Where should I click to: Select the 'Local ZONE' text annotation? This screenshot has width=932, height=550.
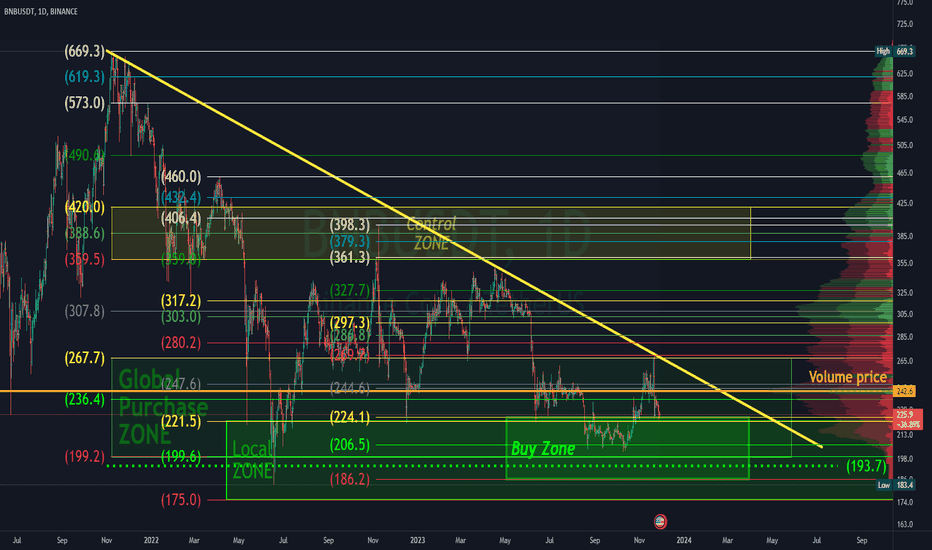(253, 460)
